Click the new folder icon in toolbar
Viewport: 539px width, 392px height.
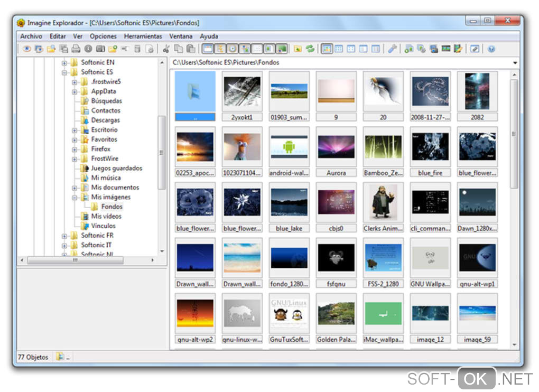tap(113, 49)
